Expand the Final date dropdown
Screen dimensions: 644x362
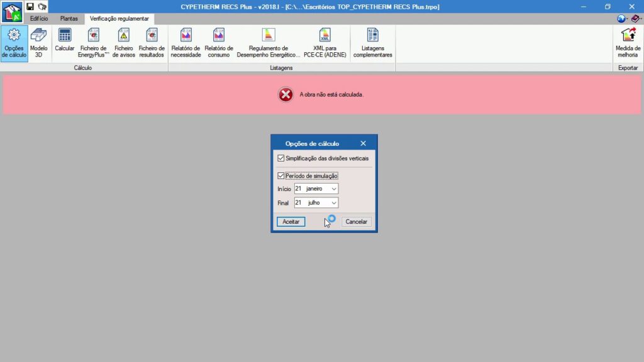[x=333, y=203]
